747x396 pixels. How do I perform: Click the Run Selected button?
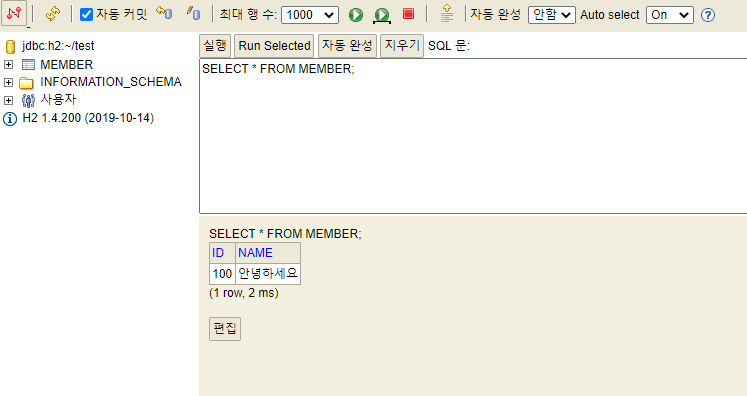pos(274,46)
